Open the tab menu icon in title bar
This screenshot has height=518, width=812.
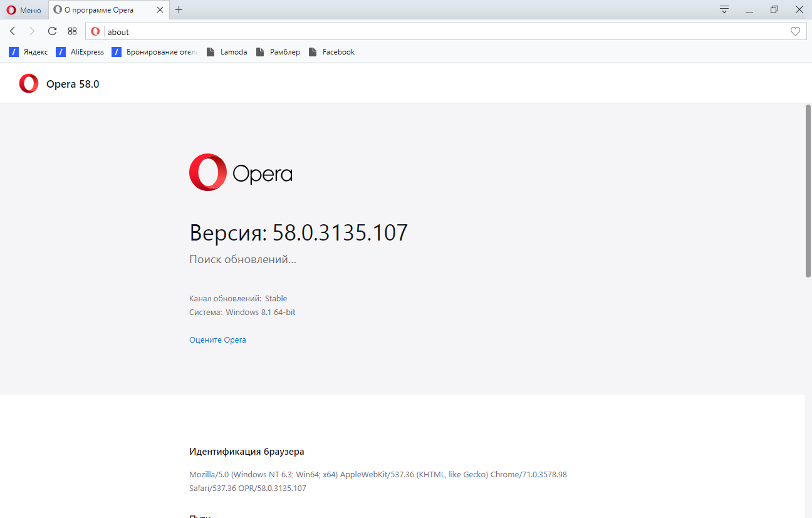tap(724, 9)
